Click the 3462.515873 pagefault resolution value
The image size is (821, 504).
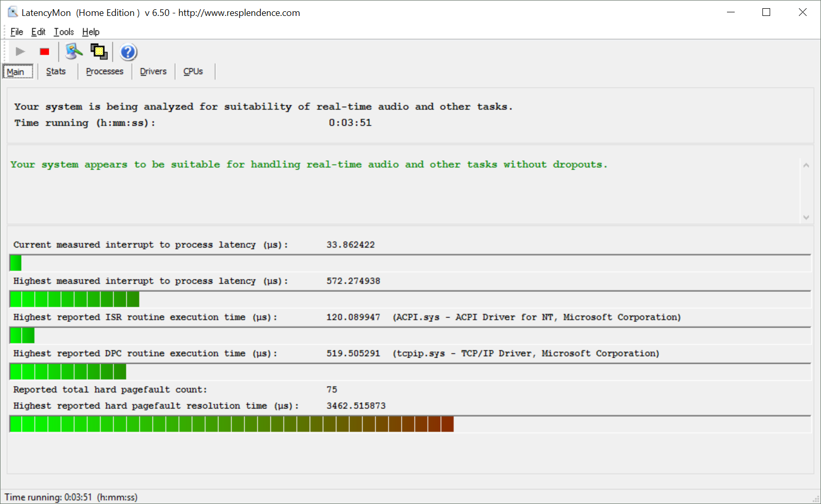[x=356, y=406]
